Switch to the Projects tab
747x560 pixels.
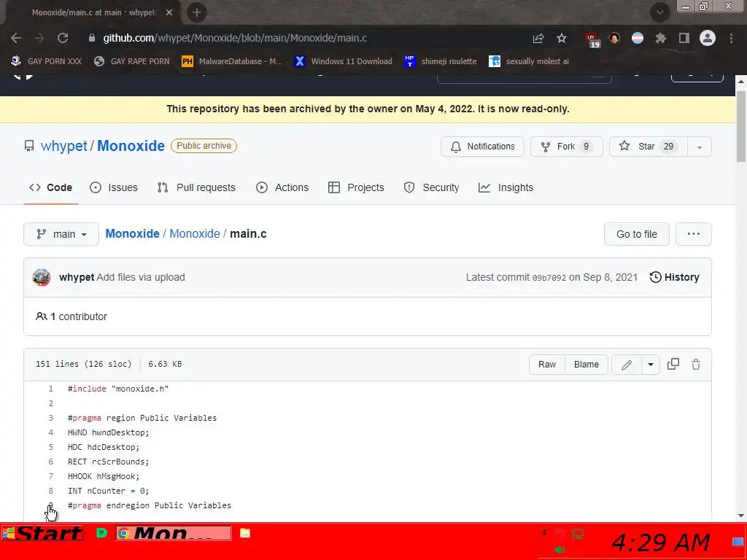tap(356, 187)
